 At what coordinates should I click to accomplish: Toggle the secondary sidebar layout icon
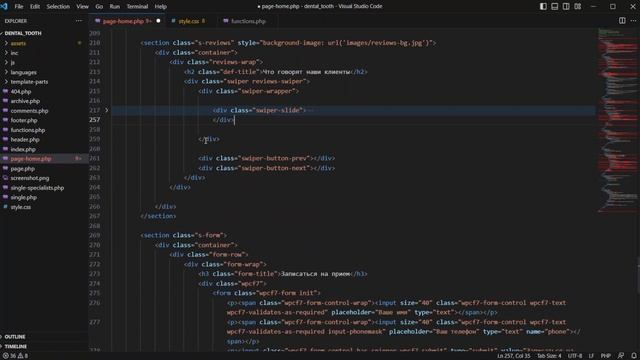click(x=566, y=7)
